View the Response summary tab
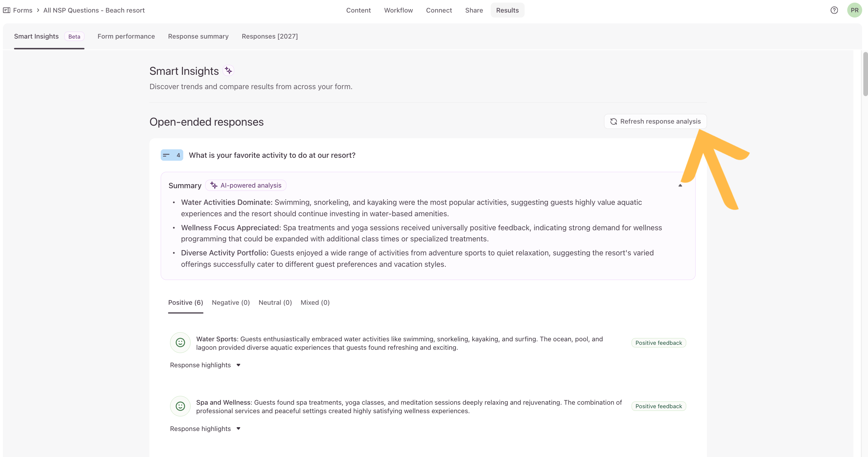This screenshot has width=868, height=457. [198, 36]
